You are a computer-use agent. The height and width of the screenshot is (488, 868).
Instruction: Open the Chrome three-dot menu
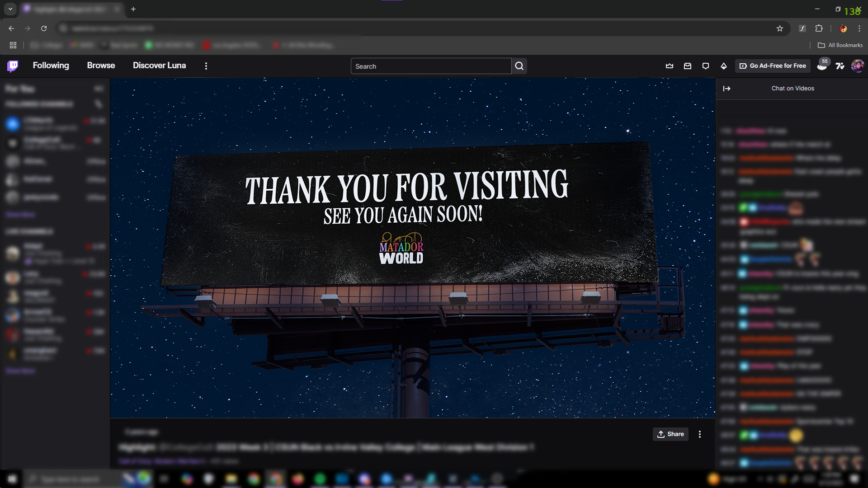(x=859, y=28)
